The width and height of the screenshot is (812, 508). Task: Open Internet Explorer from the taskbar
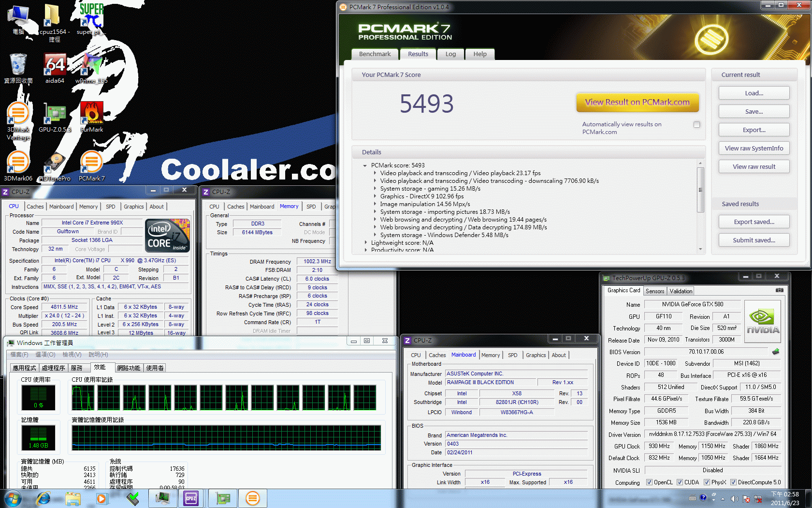[43, 498]
